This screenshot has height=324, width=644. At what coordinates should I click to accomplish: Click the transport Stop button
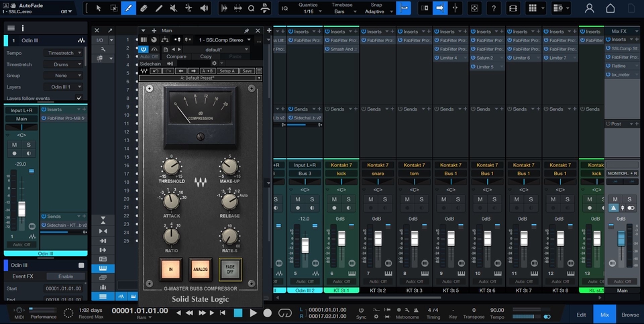click(237, 313)
